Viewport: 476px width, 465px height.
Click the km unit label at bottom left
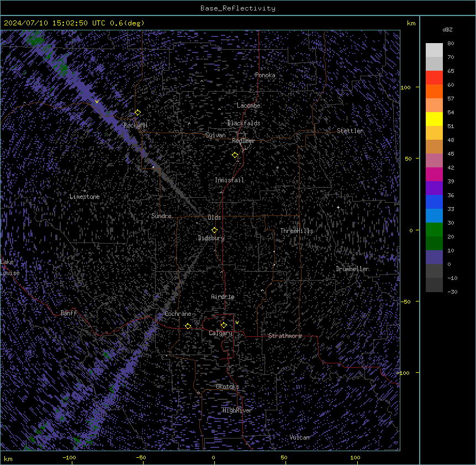click(x=8, y=458)
